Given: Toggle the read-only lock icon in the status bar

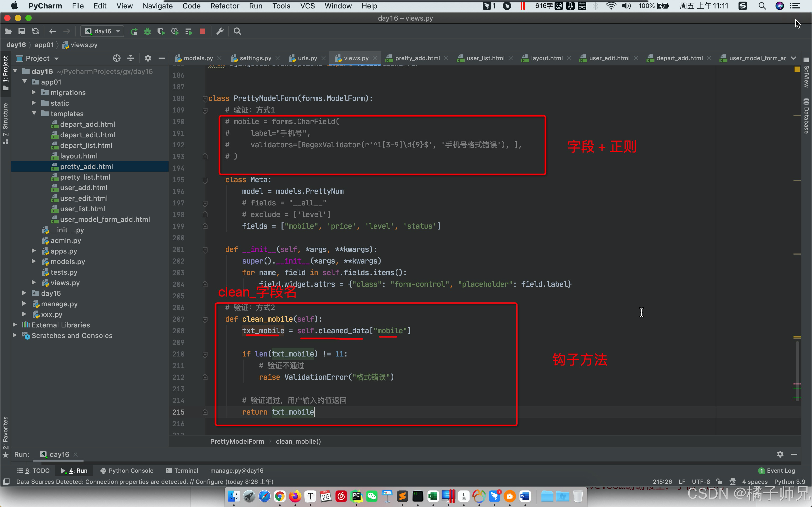Looking at the screenshot, I should pyautogui.click(x=719, y=481).
